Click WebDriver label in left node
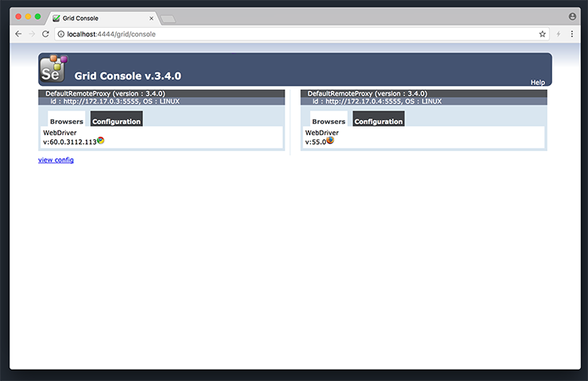 60,133
